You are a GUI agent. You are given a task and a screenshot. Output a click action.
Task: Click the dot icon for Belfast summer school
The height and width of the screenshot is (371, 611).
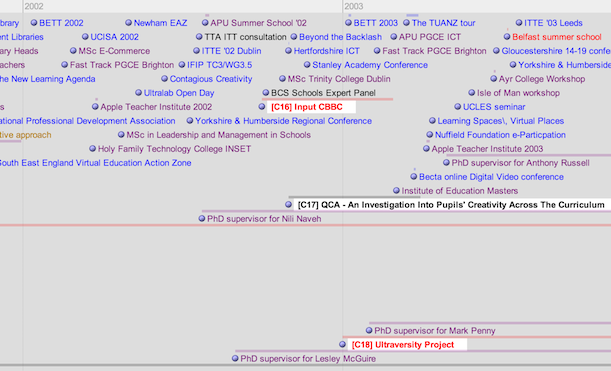(x=507, y=37)
